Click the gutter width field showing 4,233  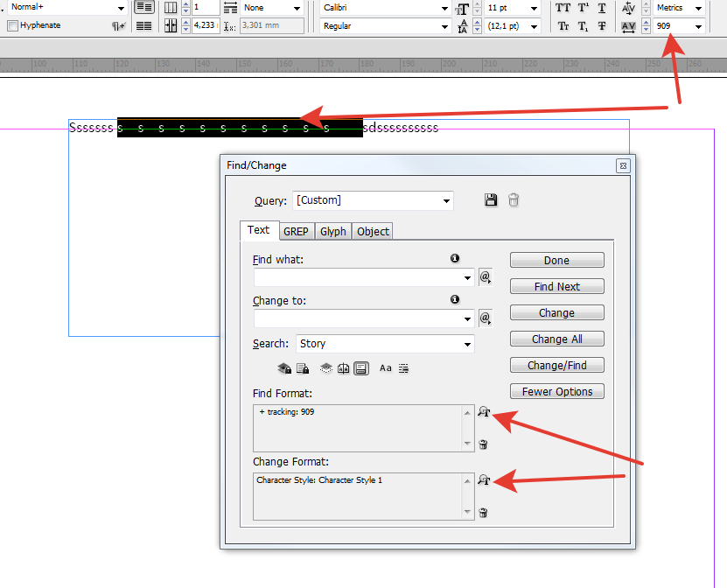point(206,25)
